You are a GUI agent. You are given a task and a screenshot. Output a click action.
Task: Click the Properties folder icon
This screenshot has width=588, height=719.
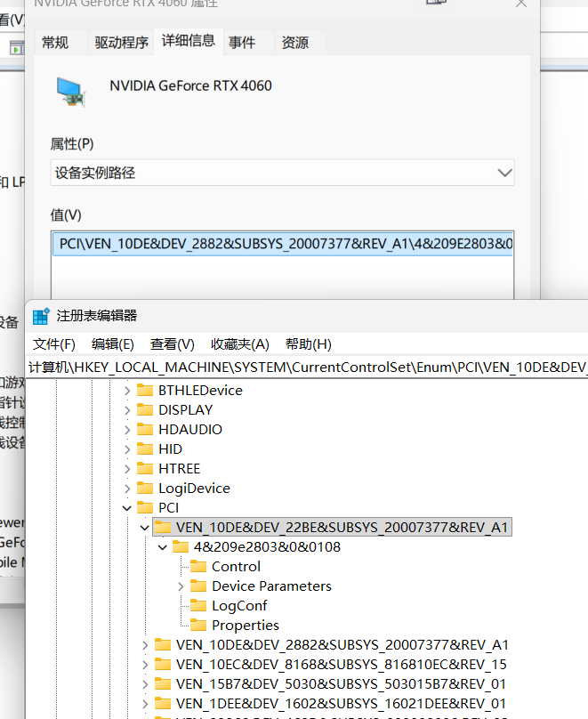coord(198,626)
